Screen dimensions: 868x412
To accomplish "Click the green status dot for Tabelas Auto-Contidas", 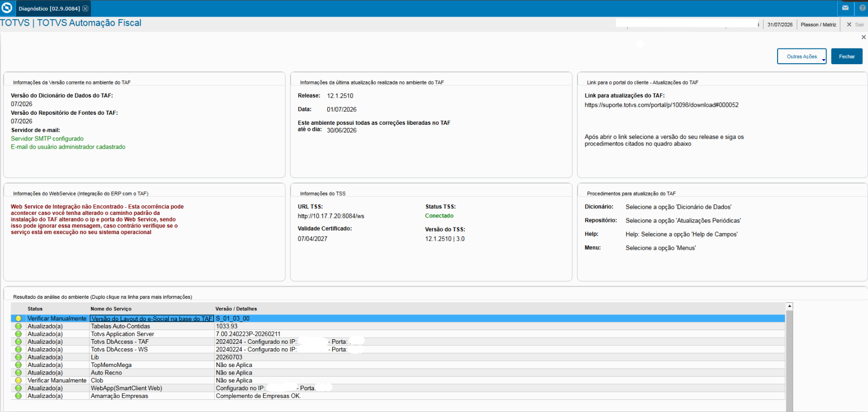I will pos(19,326).
